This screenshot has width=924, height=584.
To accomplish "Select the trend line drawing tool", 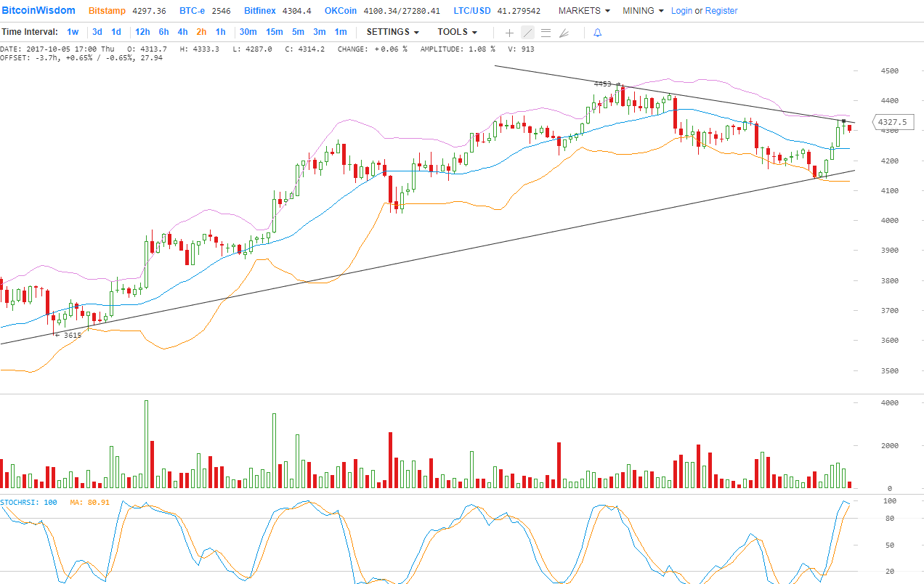I will coord(528,33).
